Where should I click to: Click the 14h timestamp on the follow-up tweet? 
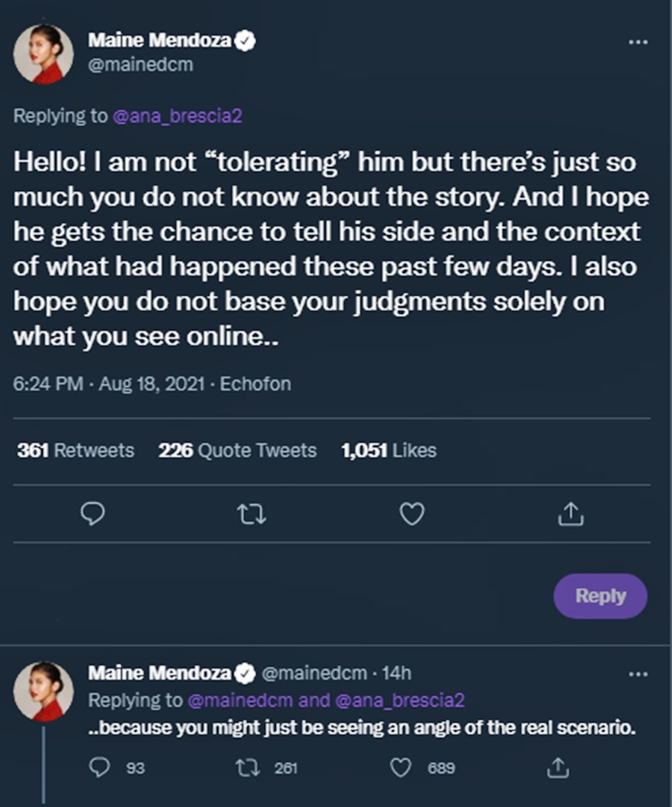(x=395, y=673)
